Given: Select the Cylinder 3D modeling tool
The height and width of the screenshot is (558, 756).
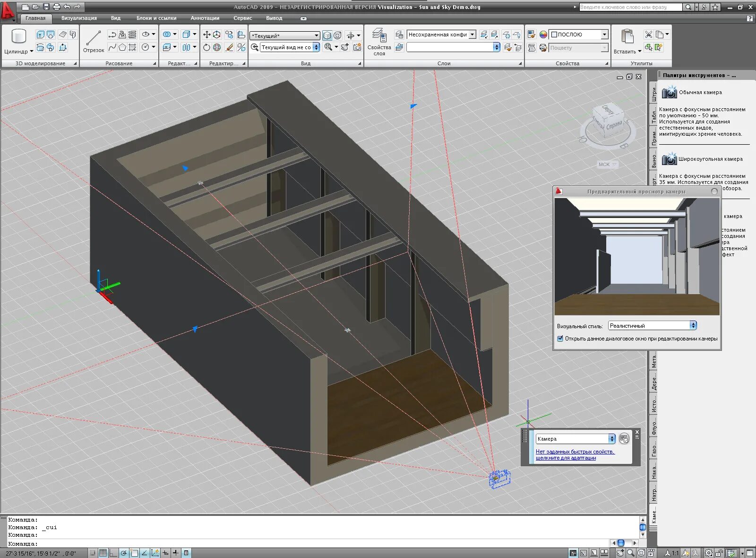Looking at the screenshot, I should pyautogui.click(x=18, y=37).
